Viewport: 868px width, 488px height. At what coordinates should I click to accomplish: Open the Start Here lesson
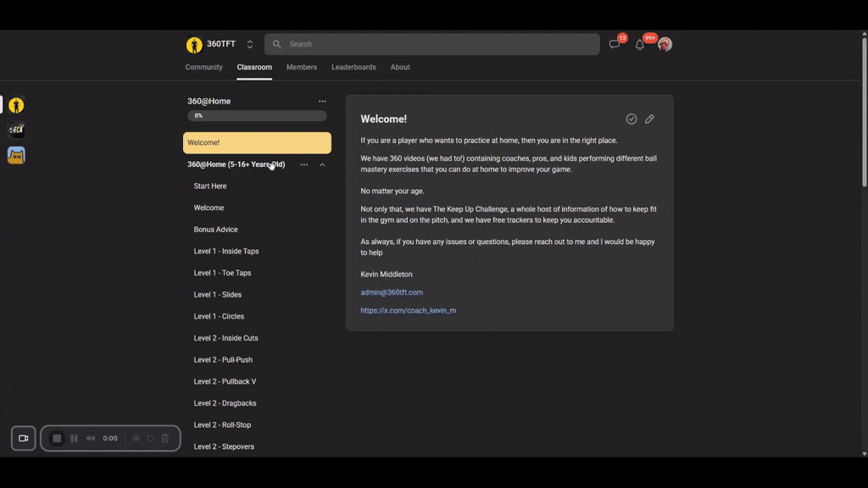(x=210, y=186)
